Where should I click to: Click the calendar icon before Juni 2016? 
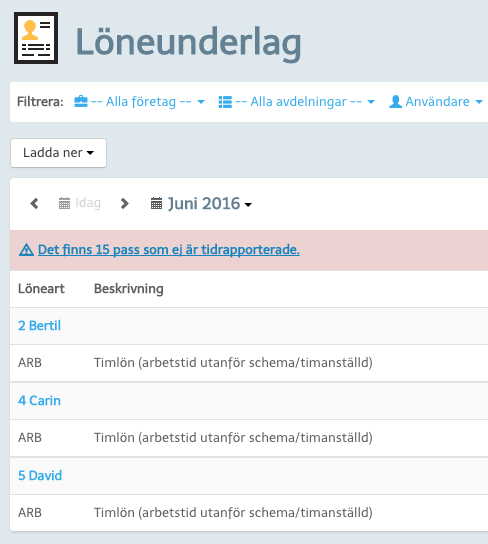click(156, 203)
